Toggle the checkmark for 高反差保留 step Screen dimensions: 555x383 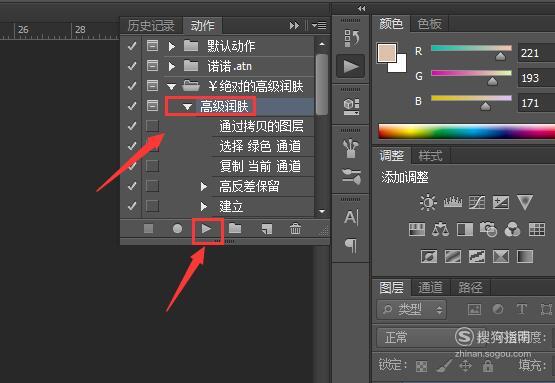coord(132,186)
